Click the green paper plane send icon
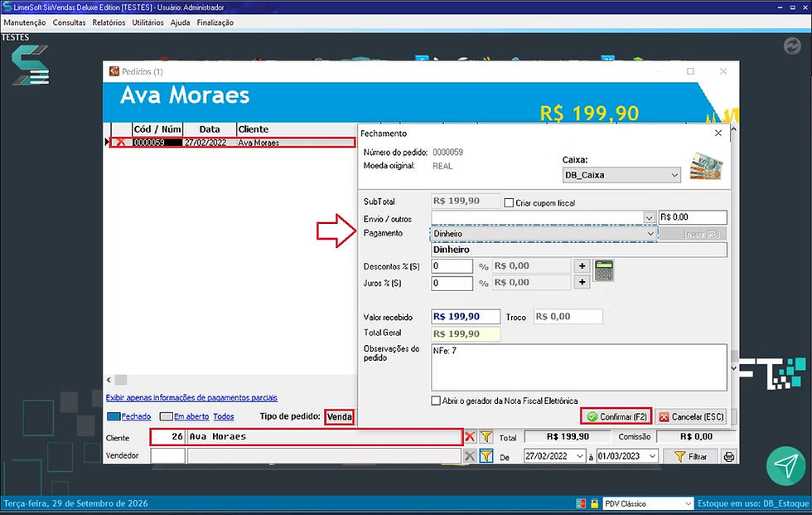 click(786, 466)
